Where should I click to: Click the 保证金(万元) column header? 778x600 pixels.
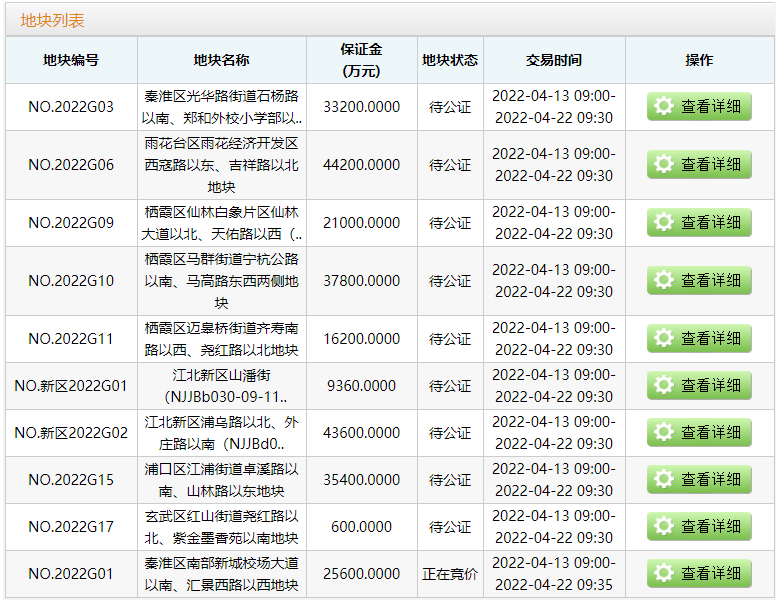[x=361, y=60]
